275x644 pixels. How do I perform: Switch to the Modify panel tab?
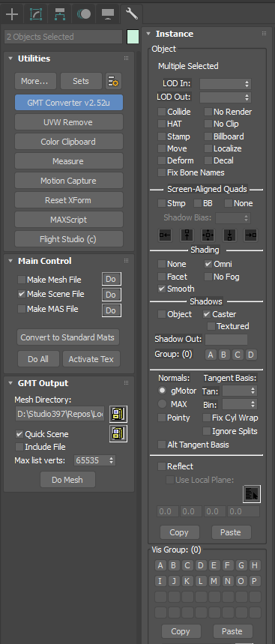(36, 14)
